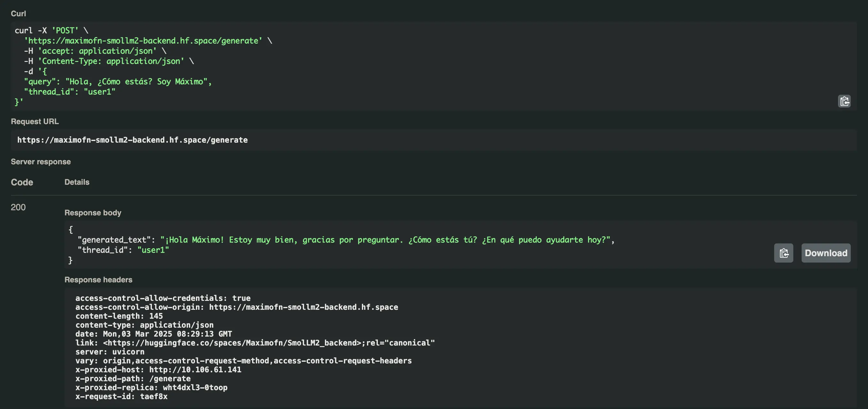The height and width of the screenshot is (409, 868).
Task: Click the content-type: application/json response header
Action: point(144,325)
